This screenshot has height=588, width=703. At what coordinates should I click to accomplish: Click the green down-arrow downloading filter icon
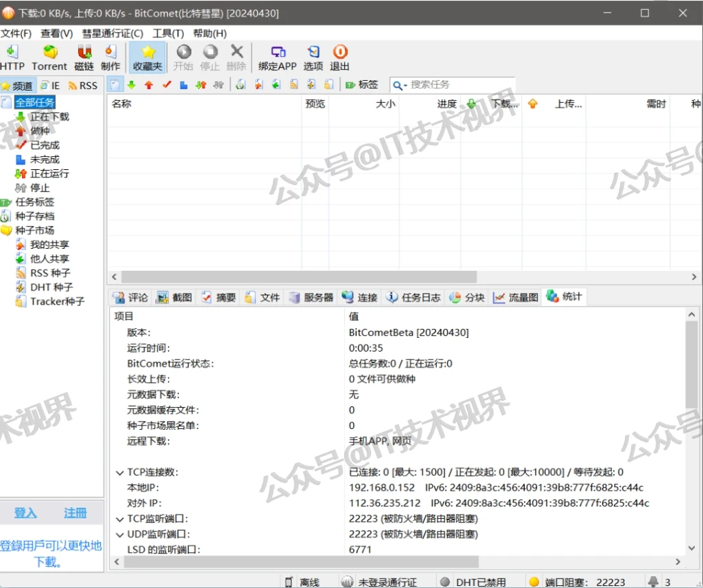pos(131,84)
